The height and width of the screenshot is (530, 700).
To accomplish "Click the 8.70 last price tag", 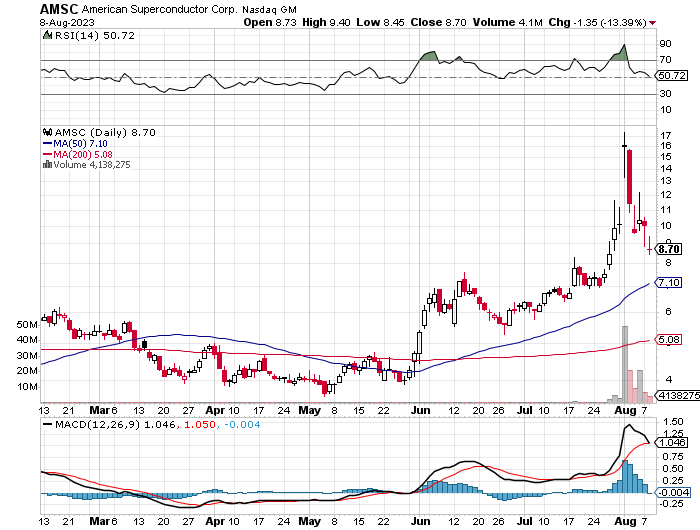I will [x=669, y=249].
